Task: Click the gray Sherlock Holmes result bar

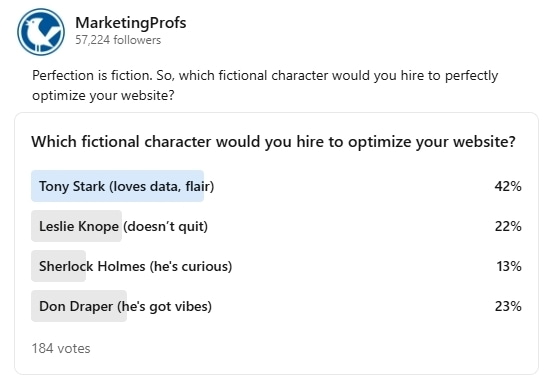Action: (59, 266)
